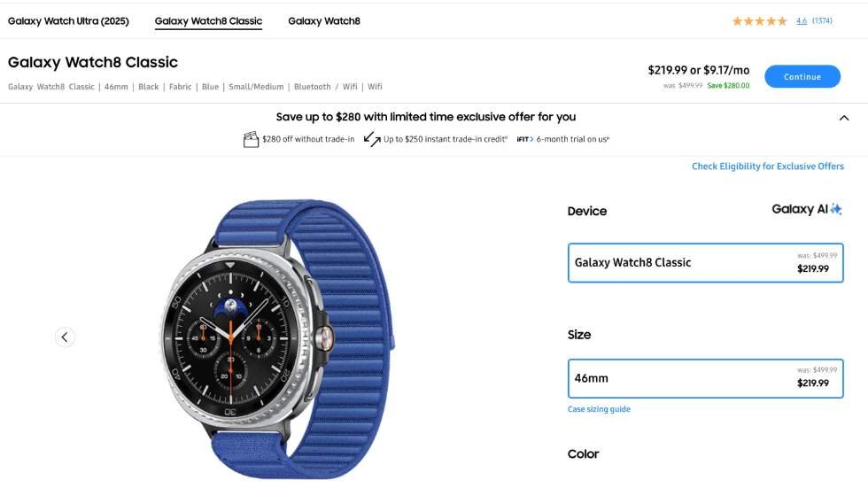Screen dimensions: 868x488
Task: Click the trade-in credit arrows icon
Action: pyautogui.click(x=372, y=139)
